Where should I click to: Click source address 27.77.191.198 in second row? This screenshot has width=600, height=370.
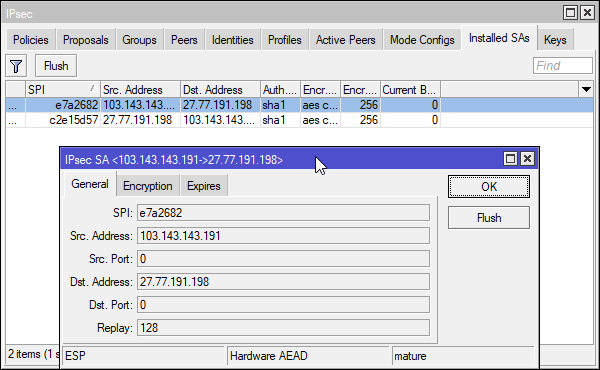coord(137,120)
